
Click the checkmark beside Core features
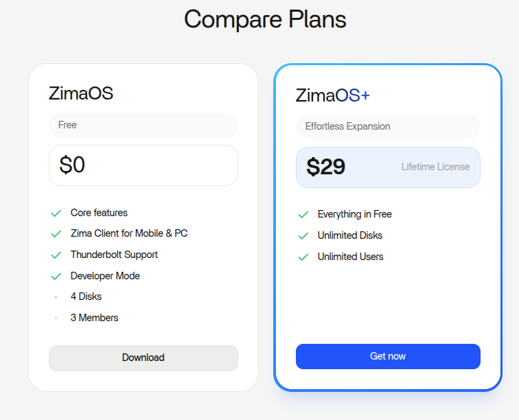[x=56, y=213]
